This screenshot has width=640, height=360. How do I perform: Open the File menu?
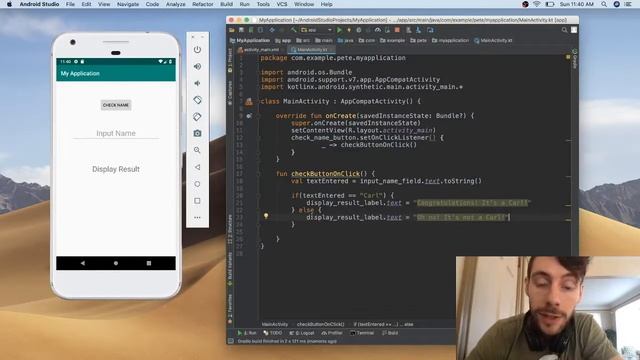tap(70, 4)
